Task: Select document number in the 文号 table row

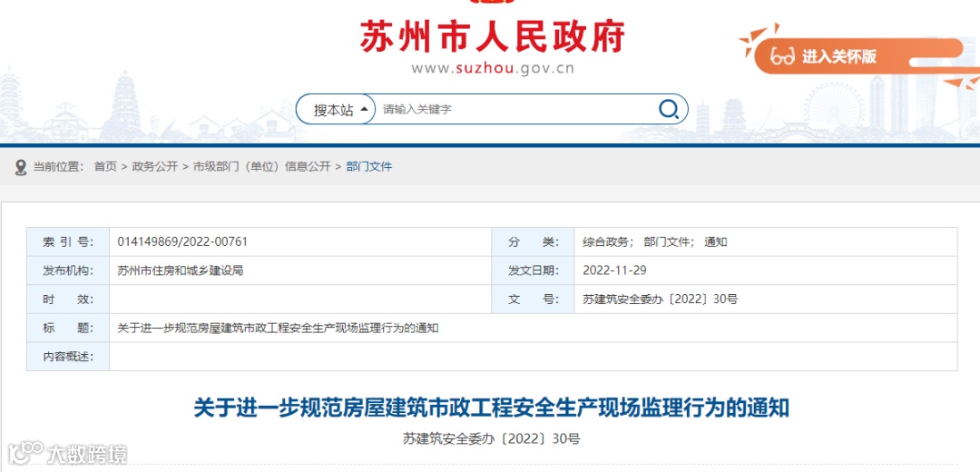Action: coord(660,300)
